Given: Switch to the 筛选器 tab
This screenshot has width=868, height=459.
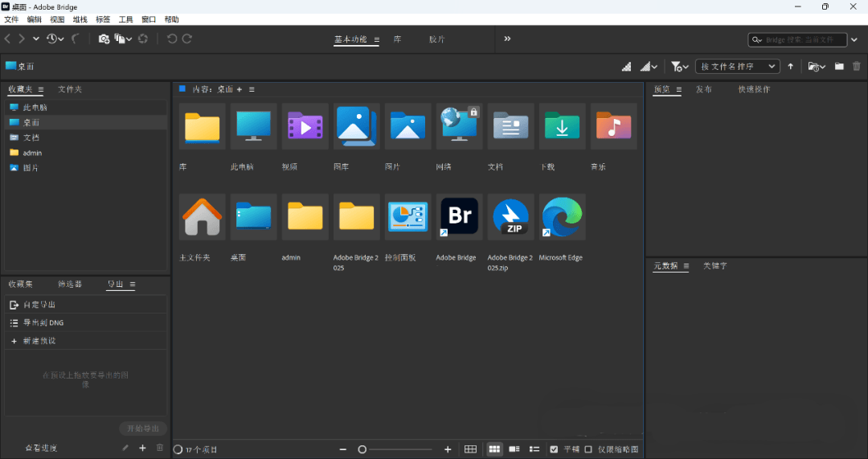Looking at the screenshot, I should click(70, 284).
